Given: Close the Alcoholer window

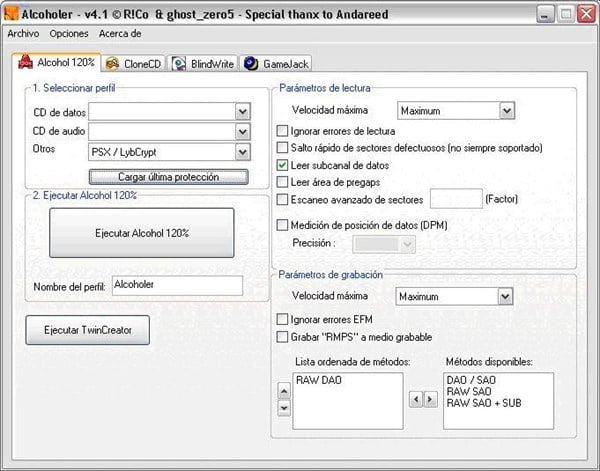Looking at the screenshot, I should click(586, 14).
